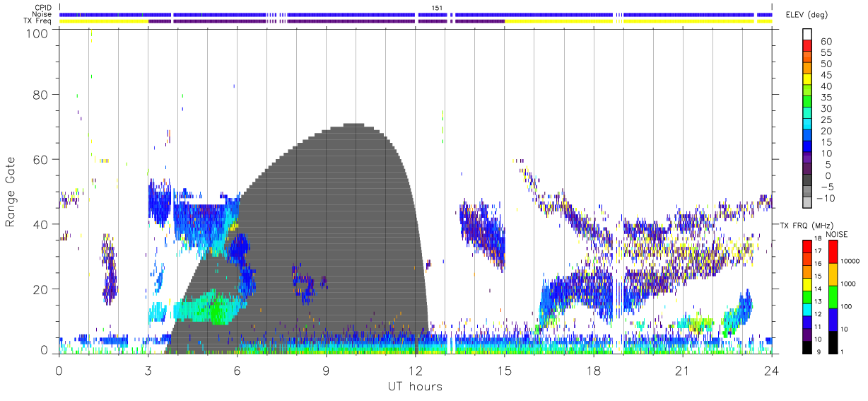The height and width of the screenshot is (401, 868).
Task: Select the black bottom segment of NOISE colorbar
Action: coord(832,341)
